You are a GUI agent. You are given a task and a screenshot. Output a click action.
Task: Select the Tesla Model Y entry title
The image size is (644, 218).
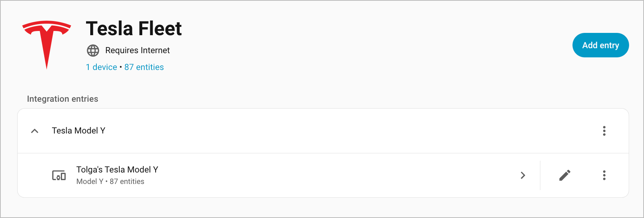point(78,131)
